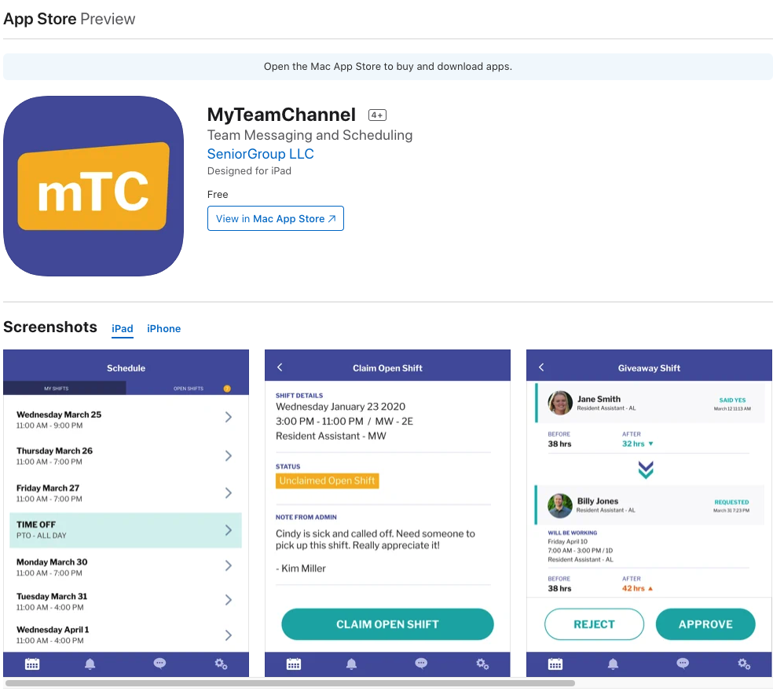This screenshot has width=784, height=695.
Task: Tap bell icon in Claim Open Shift screenshot
Action: 351,664
